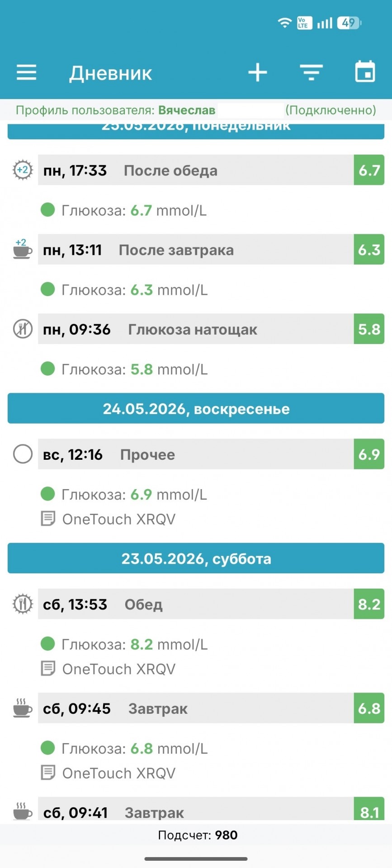Viewport: 392px width, 868px height.
Task: Open the filter icon in top bar
Action: pos(311,72)
